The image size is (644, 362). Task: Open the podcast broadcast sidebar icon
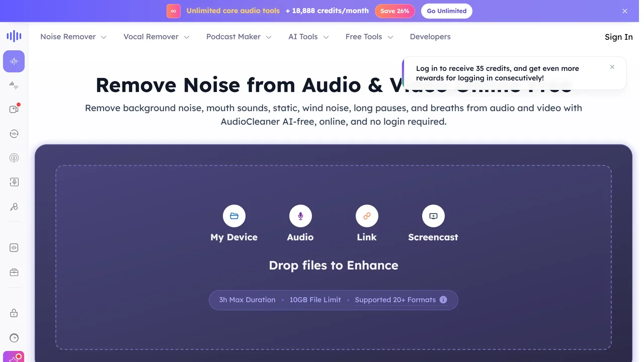(x=14, y=158)
